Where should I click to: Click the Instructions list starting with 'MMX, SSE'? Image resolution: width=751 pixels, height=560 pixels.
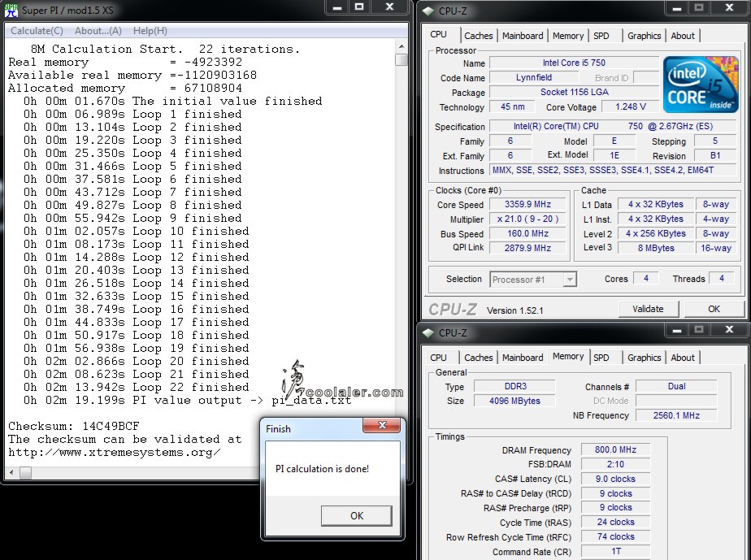613,170
